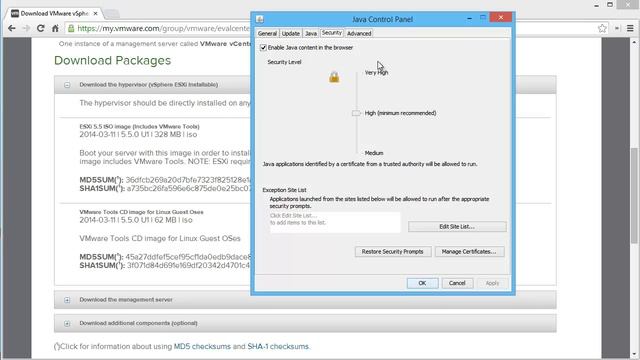Click the Download Packages heading
640x360 pixels.
(x=112, y=60)
